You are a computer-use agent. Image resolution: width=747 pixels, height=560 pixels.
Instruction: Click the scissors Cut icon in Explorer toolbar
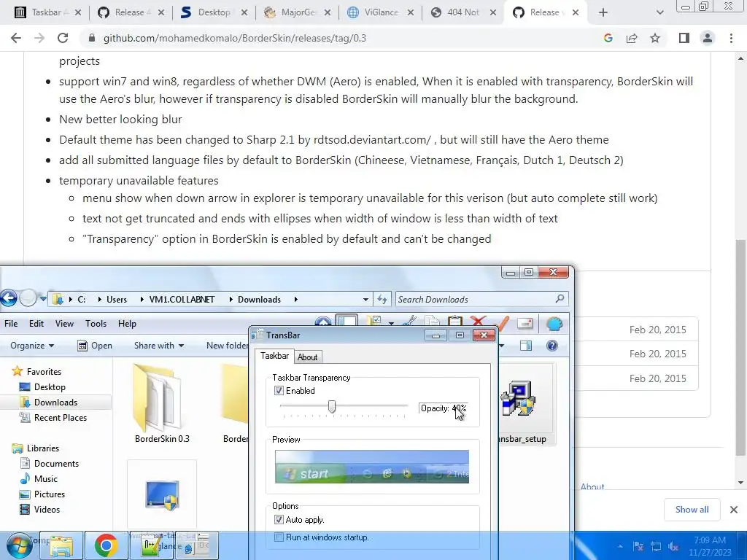pos(410,322)
